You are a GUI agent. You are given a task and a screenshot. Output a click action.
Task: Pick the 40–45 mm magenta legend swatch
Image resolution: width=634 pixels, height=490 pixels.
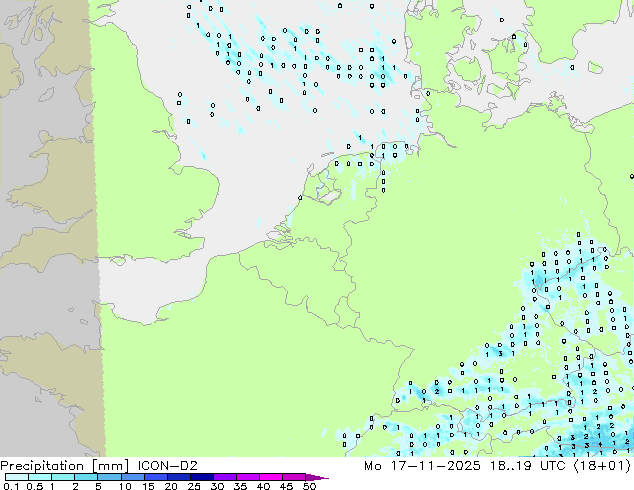coord(271,477)
